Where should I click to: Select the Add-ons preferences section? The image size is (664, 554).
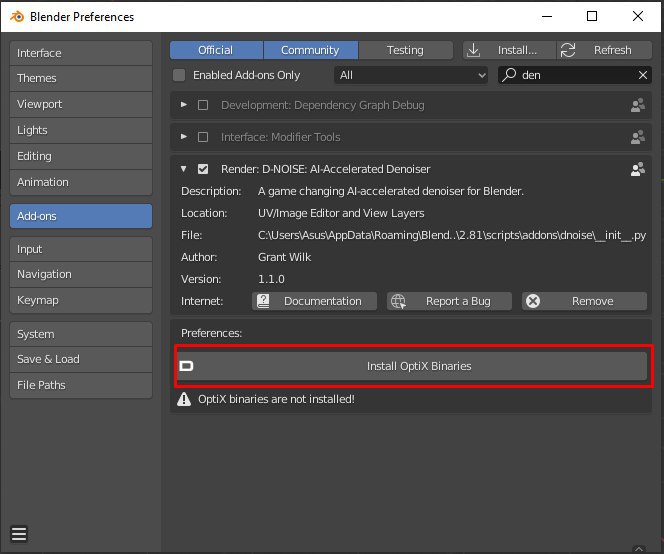click(x=81, y=216)
